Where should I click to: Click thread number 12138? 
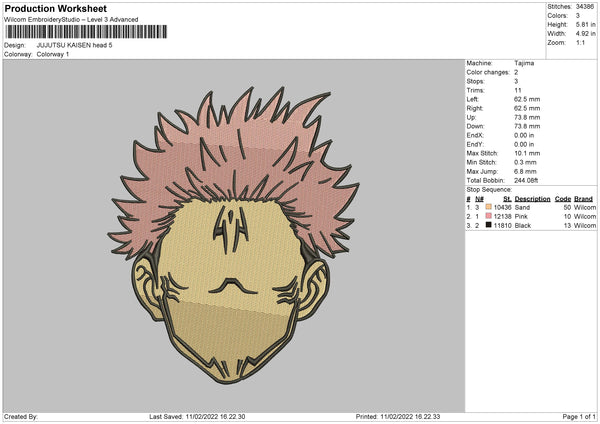(502, 217)
